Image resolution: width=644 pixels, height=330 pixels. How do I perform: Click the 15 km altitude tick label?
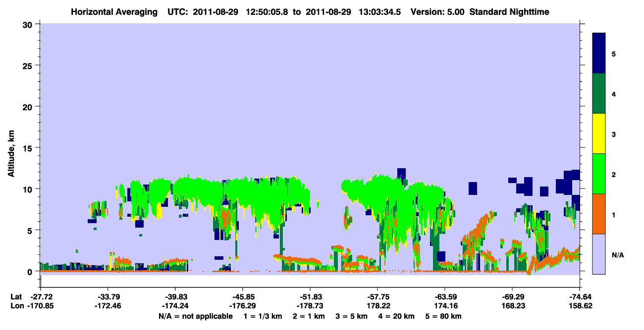[x=29, y=148]
